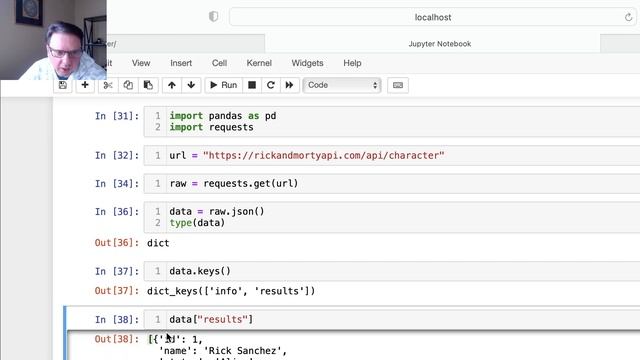Insert a new cell below with plus icon
The width and height of the screenshot is (640, 360).
tap(85, 85)
